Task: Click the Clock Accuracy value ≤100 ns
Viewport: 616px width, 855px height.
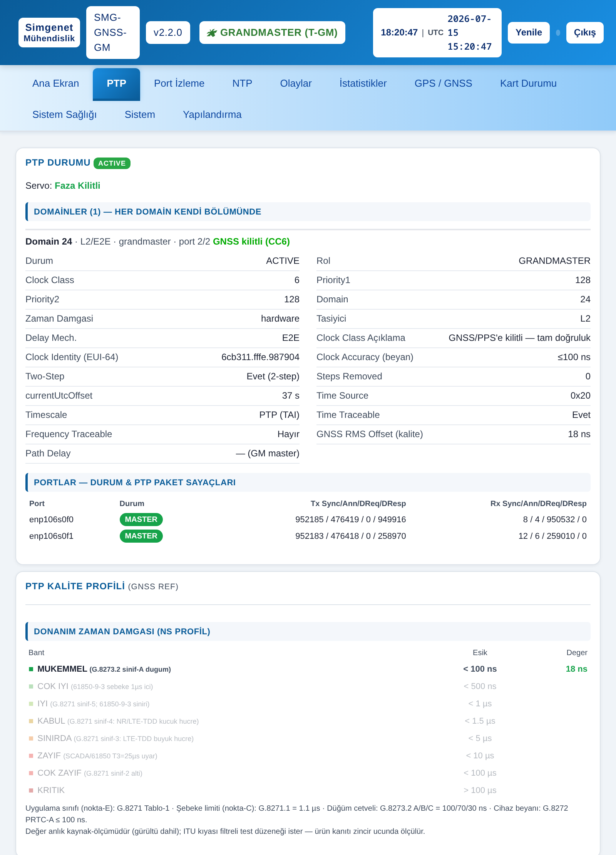Action: [x=574, y=357]
